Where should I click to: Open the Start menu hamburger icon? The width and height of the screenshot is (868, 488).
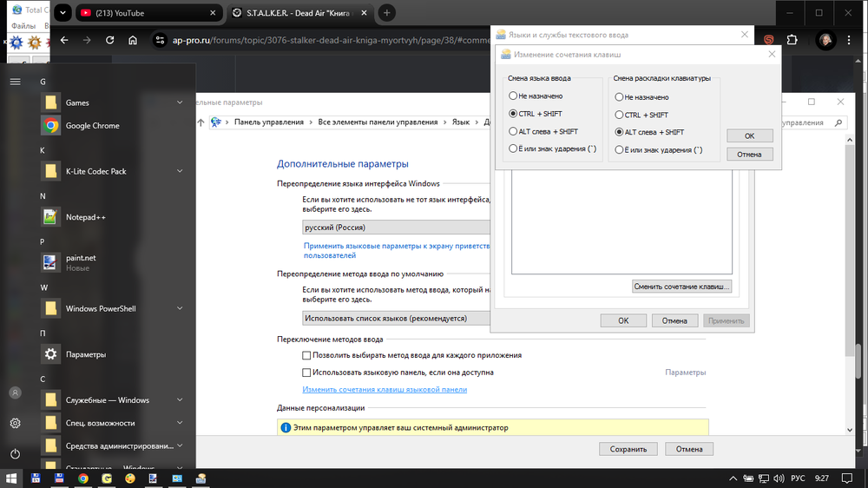15,82
